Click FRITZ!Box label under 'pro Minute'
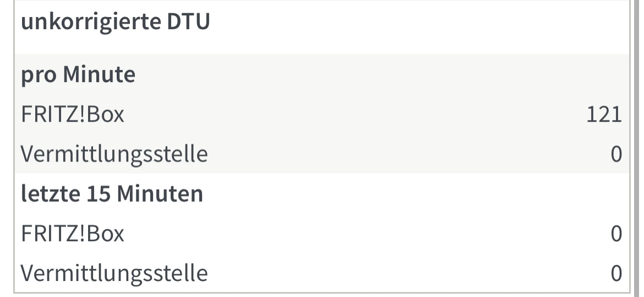 point(72,115)
